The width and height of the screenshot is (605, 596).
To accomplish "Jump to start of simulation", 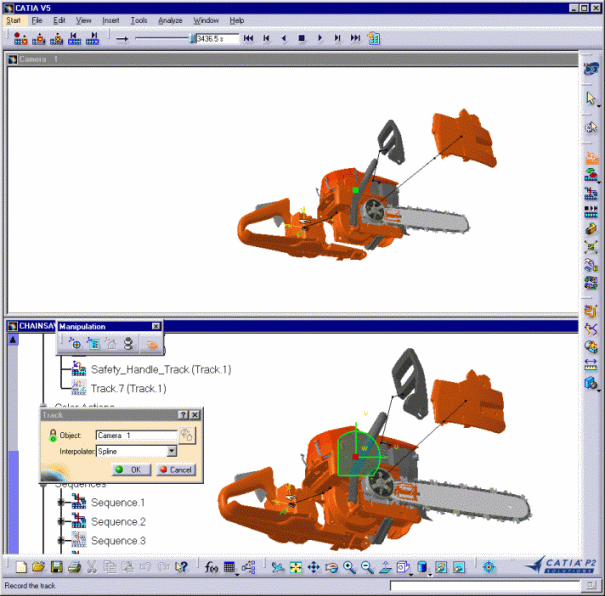I will (248, 38).
